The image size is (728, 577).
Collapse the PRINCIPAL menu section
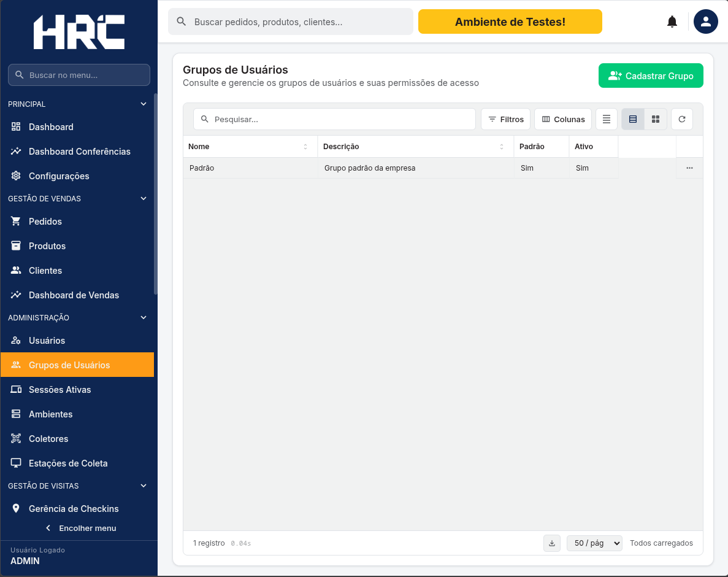coord(144,104)
